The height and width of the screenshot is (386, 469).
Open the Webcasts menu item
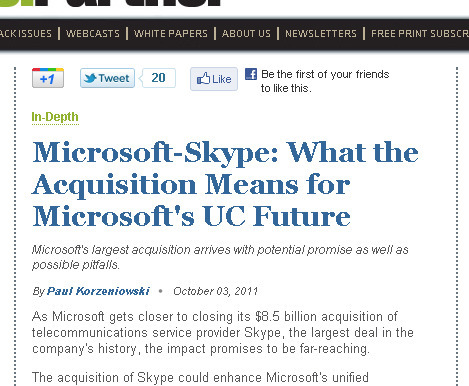[93, 34]
